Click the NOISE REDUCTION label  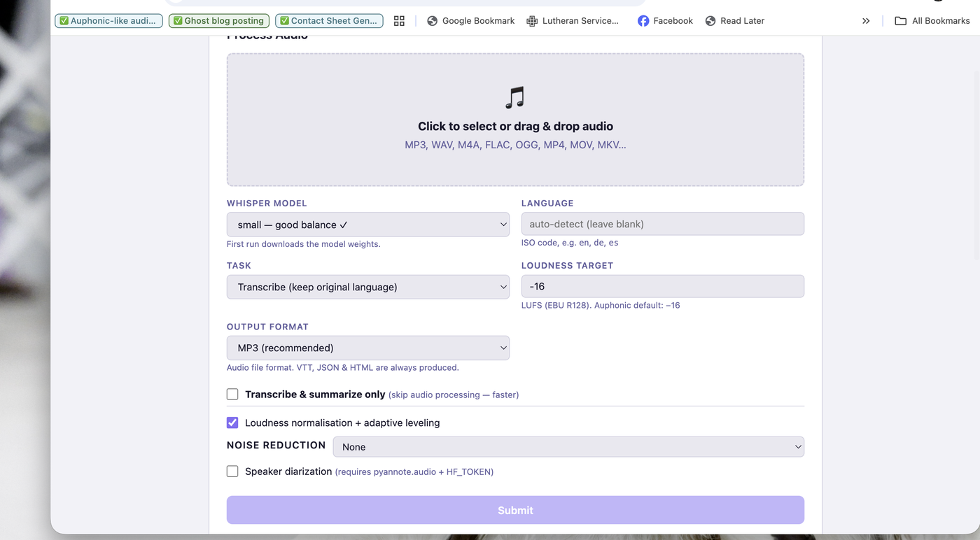[x=276, y=445]
